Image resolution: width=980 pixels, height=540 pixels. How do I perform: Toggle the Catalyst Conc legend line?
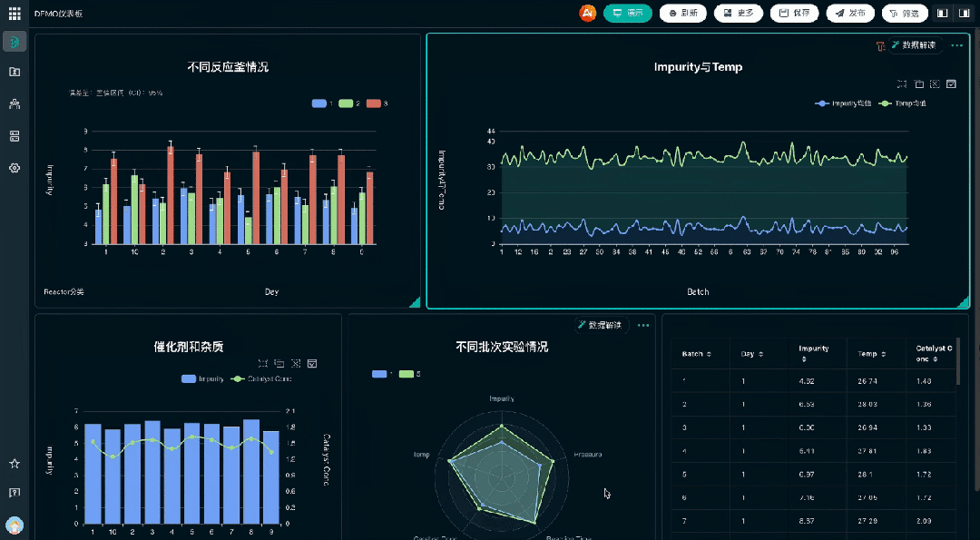click(x=260, y=378)
